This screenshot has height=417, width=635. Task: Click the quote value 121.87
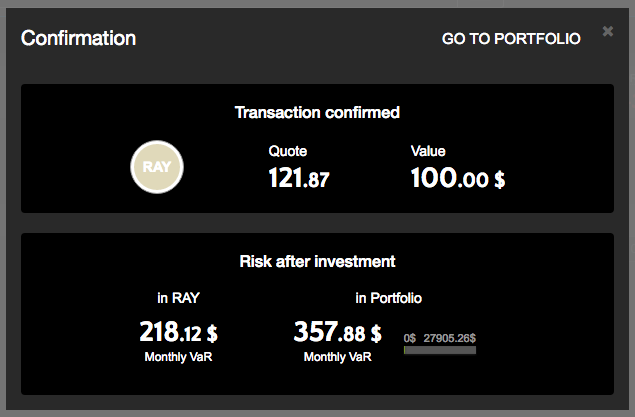pos(298,179)
